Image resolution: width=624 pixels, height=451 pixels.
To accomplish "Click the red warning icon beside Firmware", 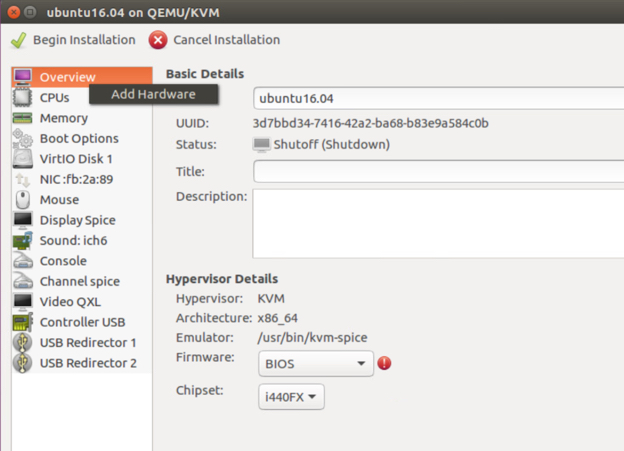I will 384,363.
